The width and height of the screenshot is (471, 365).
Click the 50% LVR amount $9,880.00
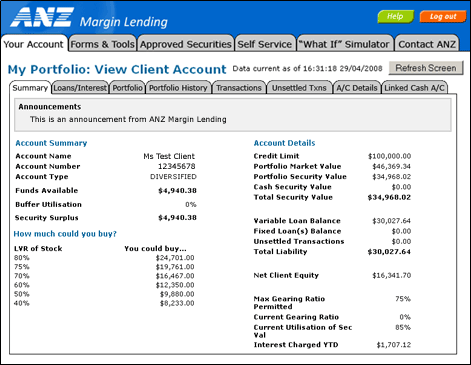pyautogui.click(x=177, y=294)
